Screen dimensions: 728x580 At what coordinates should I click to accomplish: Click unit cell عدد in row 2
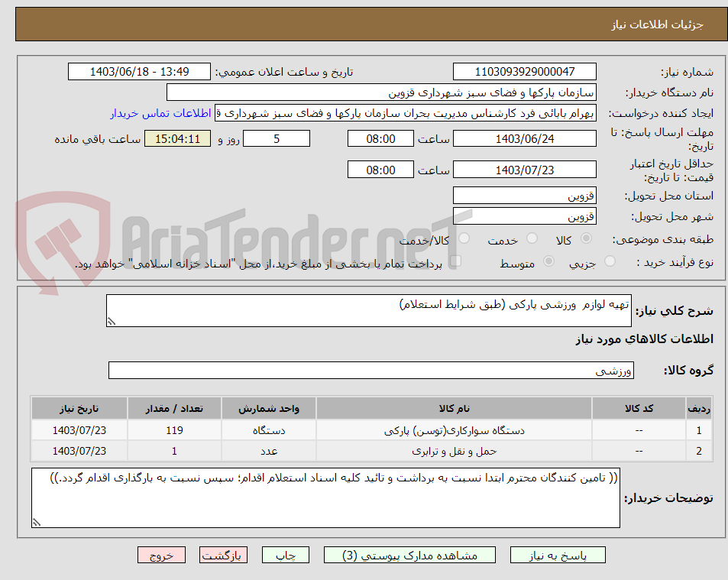click(269, 451)
